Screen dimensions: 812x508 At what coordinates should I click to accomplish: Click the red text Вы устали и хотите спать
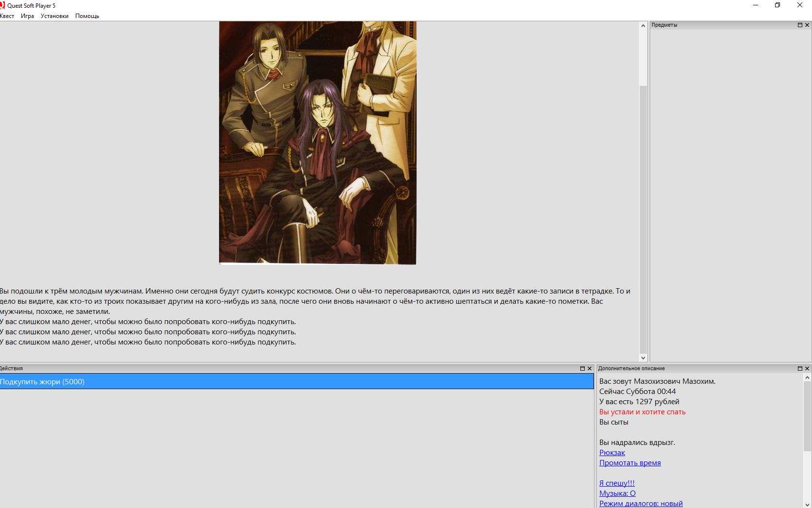[642, 412]
